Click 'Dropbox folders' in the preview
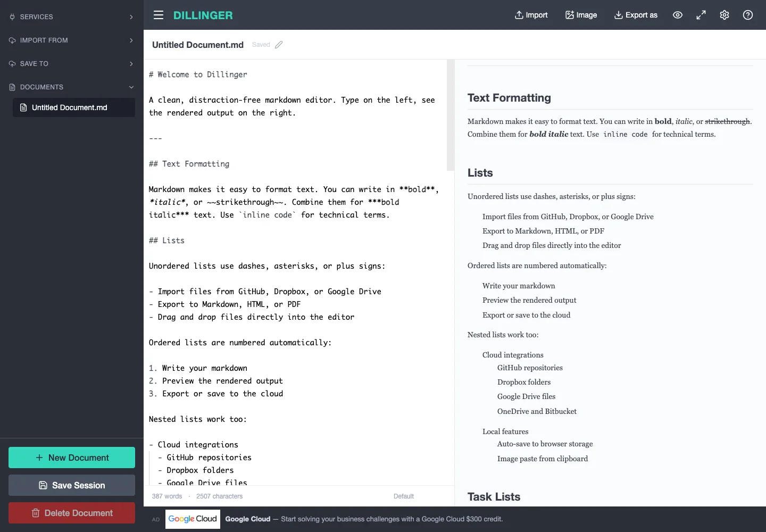The height and width of the screenshot is (532, 766). point(524,382)
